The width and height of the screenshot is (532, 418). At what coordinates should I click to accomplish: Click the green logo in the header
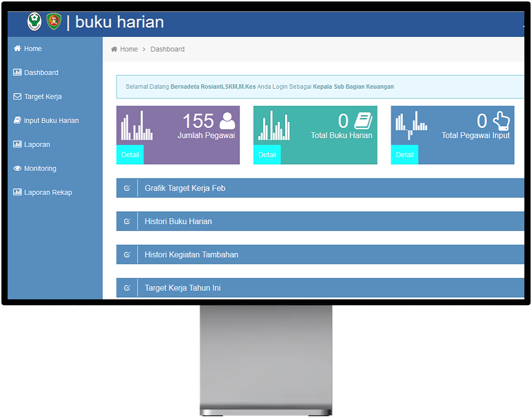[34, 22]
